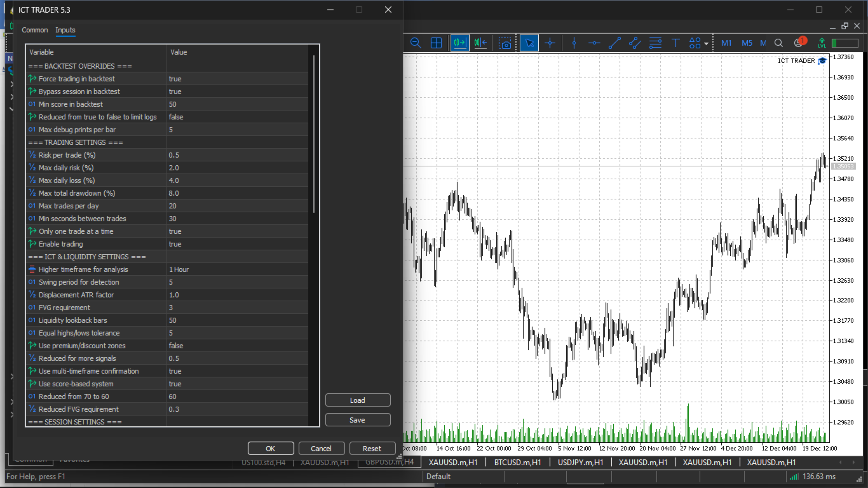Click the 'Value' column header
The image size is (868, 488).
(x=238, y=52)
